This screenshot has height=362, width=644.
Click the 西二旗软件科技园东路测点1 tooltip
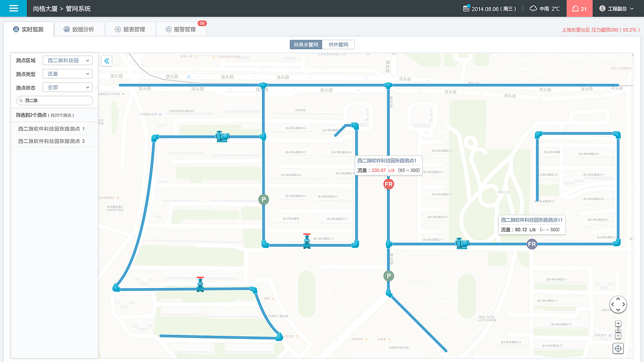(x=388, y=165)
